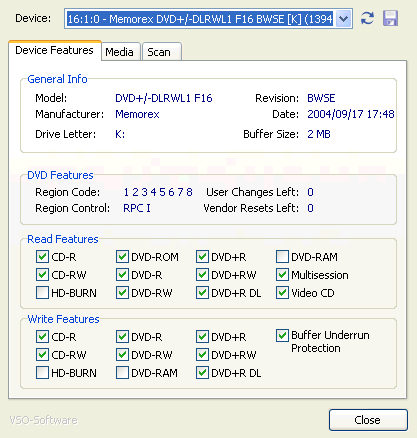Toggle CD-RW checkbox under Write Features

pyautogui.click(x=42, y=355)
